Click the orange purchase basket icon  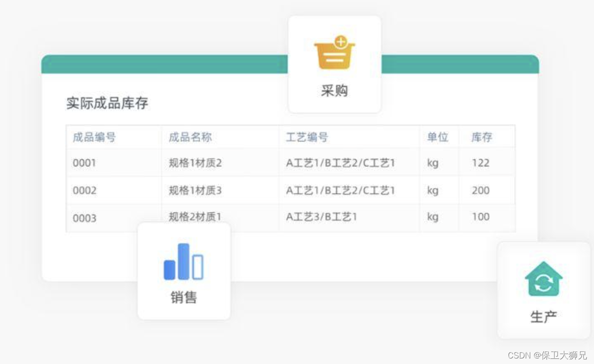coord(334,53)
